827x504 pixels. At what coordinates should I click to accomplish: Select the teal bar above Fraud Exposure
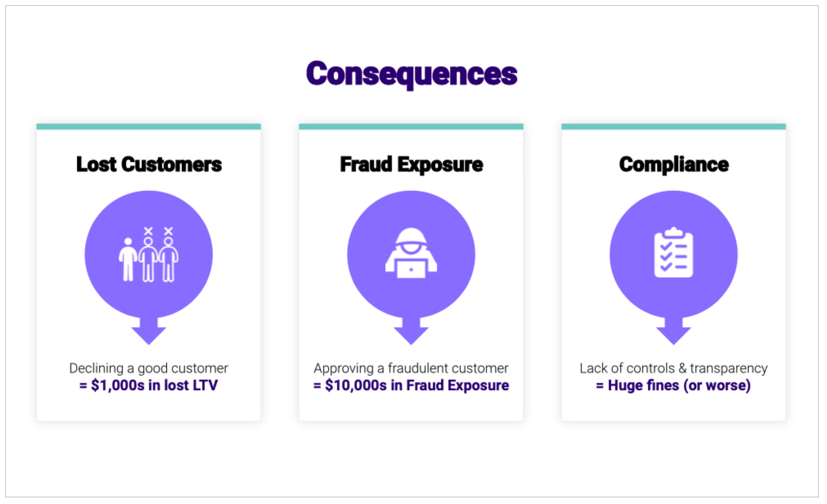pos(411,127)
